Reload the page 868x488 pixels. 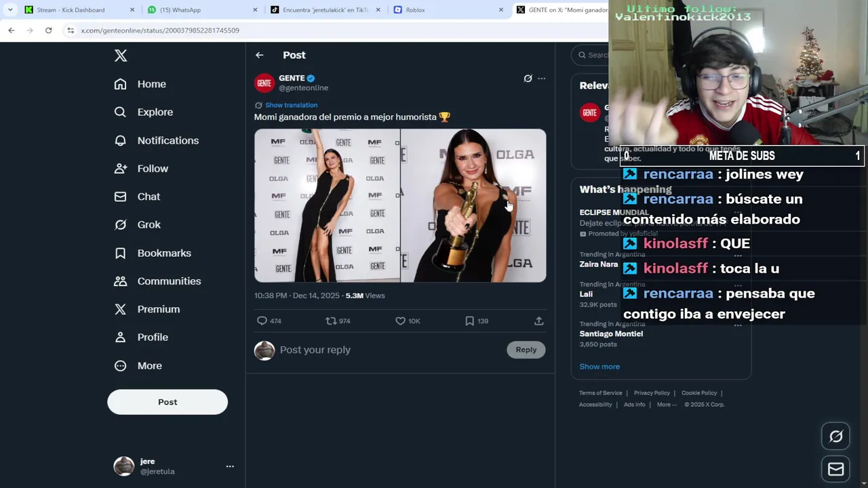tap(48, 30)
